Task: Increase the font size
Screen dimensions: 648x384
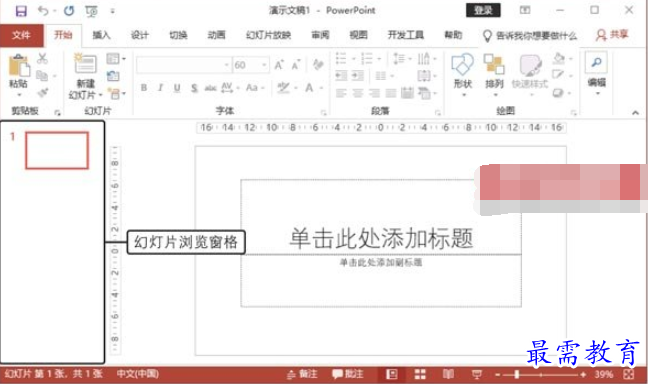Action: (279, 65)
